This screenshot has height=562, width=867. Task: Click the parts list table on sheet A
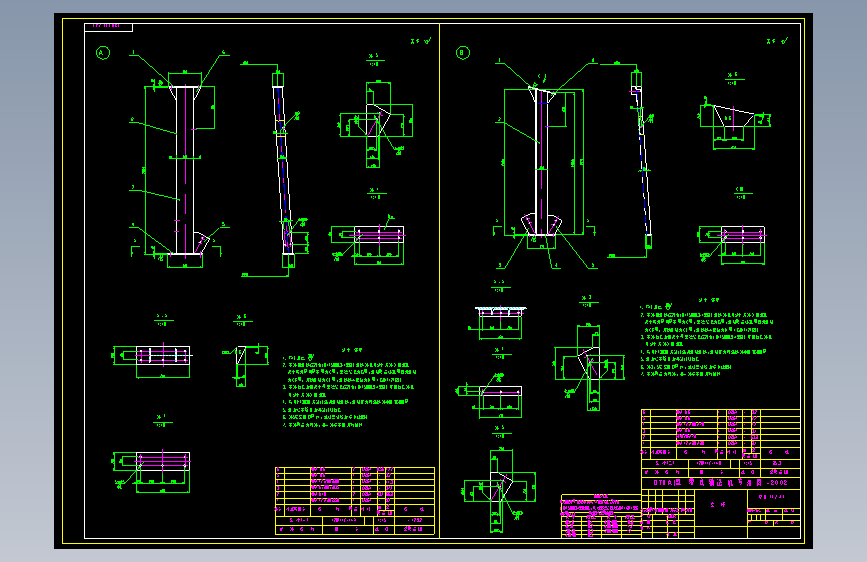(355, 501)
